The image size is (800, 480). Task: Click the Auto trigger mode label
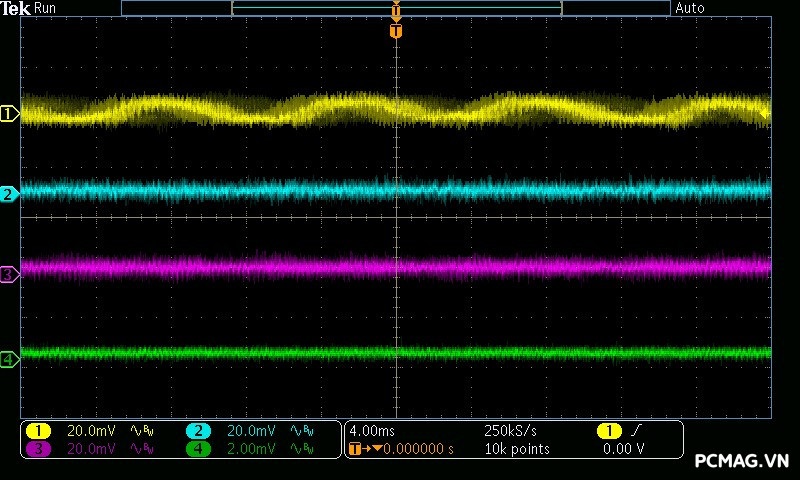point(690,8)
